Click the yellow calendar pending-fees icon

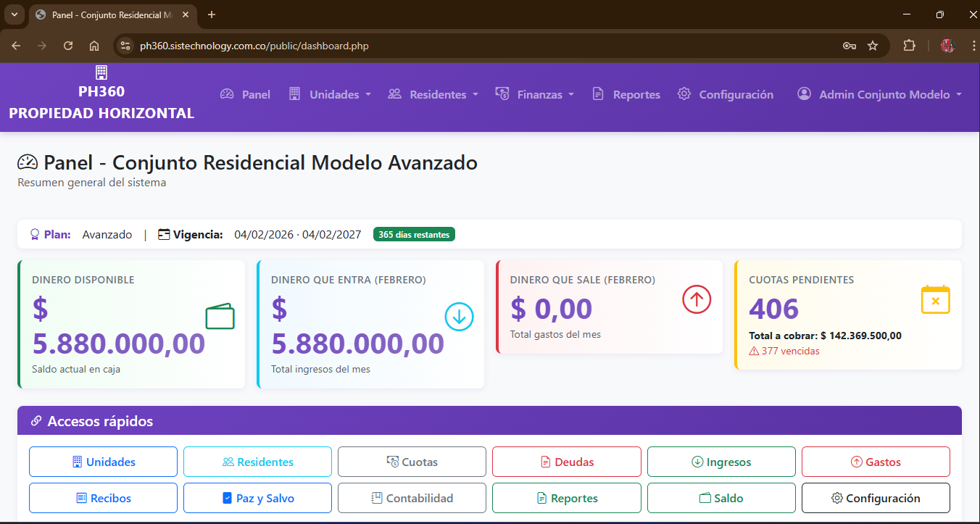(935, 299)
